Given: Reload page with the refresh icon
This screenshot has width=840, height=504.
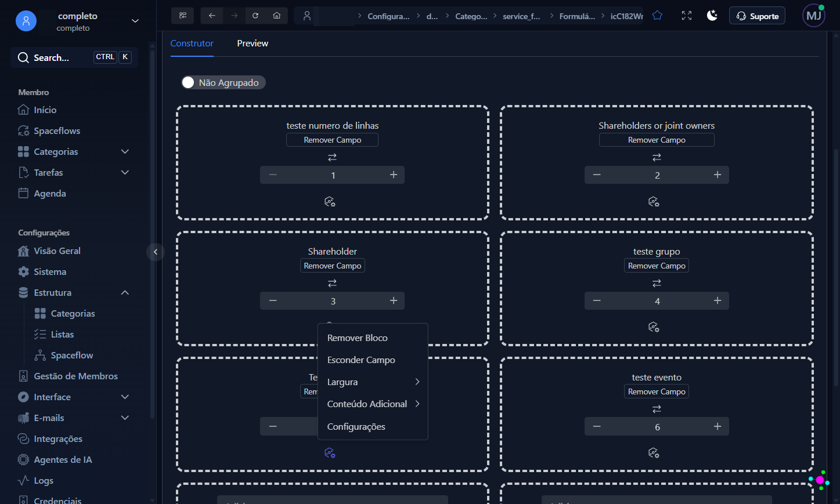Looking at the screenshot, I should point(255,16).
